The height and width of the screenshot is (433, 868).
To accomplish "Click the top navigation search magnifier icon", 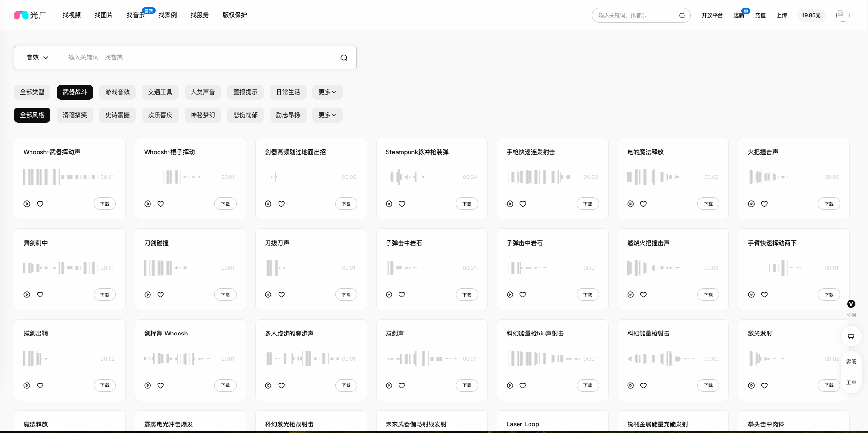I will click(682, 15).
